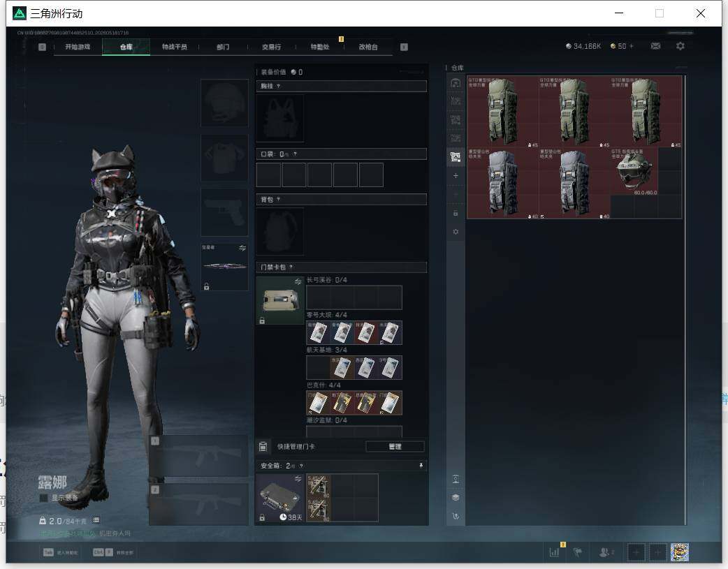Go to the 交易行 tab
Image resolution: width=728 pixels, height=569 pixels.
[271, 47]
